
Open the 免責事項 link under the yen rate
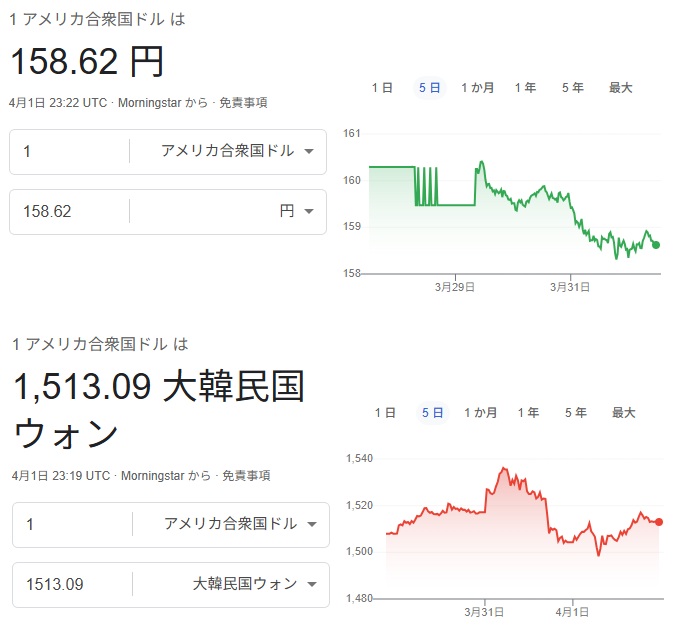point(243,103)
